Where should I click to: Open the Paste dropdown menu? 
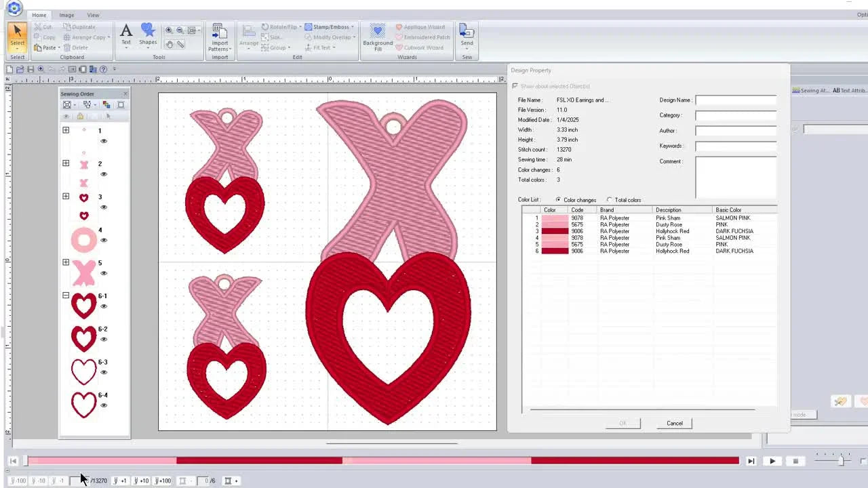click(x=58, y=47)
